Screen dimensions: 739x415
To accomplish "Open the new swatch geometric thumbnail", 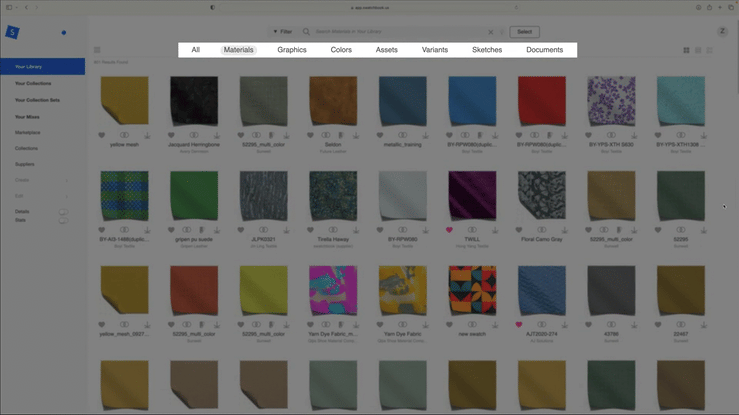I will pyautogui.click(x=472, y=290).
